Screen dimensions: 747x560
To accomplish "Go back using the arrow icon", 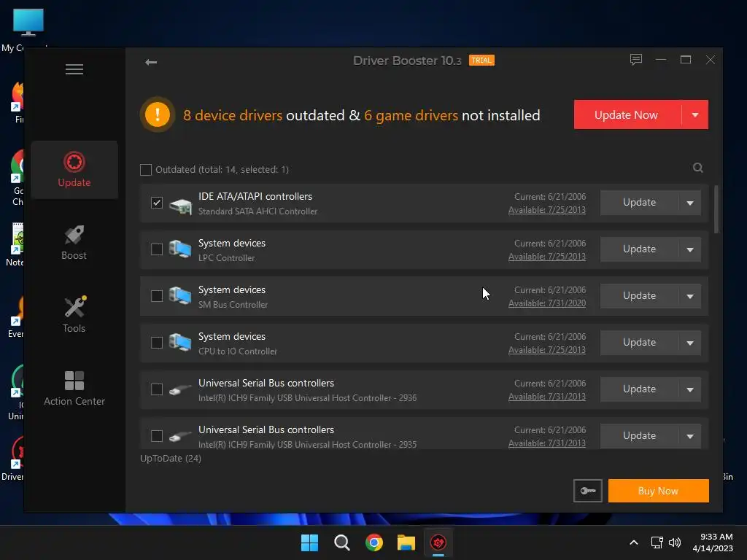I will point(151,62).
